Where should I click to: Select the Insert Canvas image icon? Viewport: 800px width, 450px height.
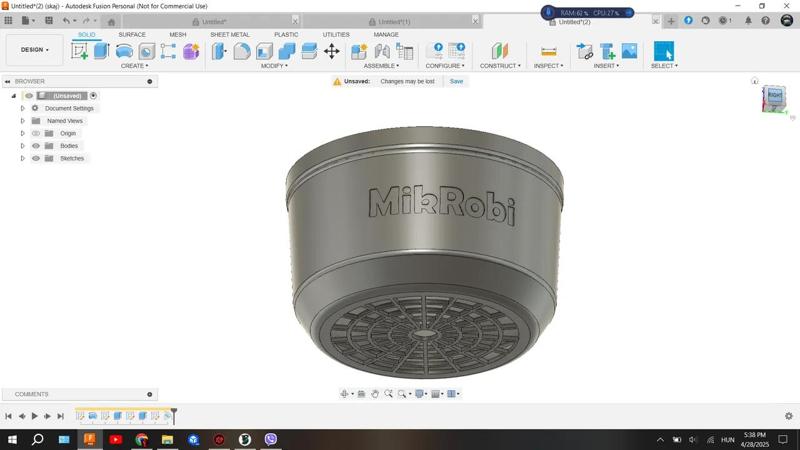630,51
